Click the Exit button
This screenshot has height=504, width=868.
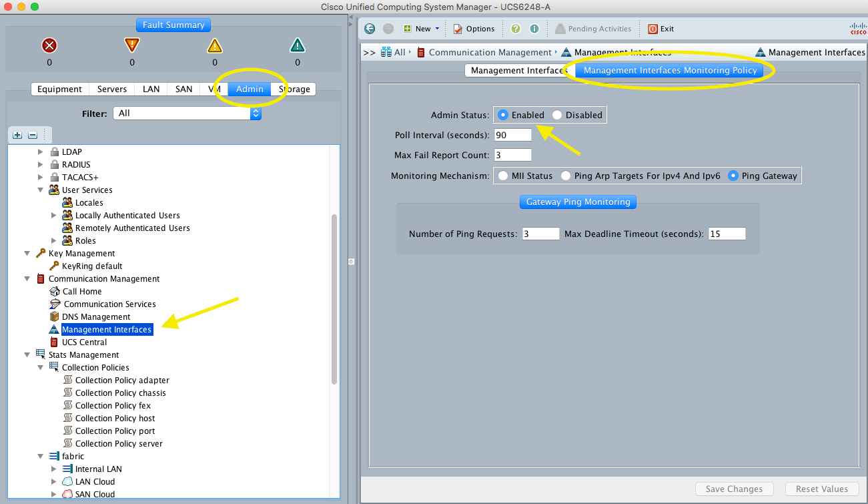click(x=661, y=29)
